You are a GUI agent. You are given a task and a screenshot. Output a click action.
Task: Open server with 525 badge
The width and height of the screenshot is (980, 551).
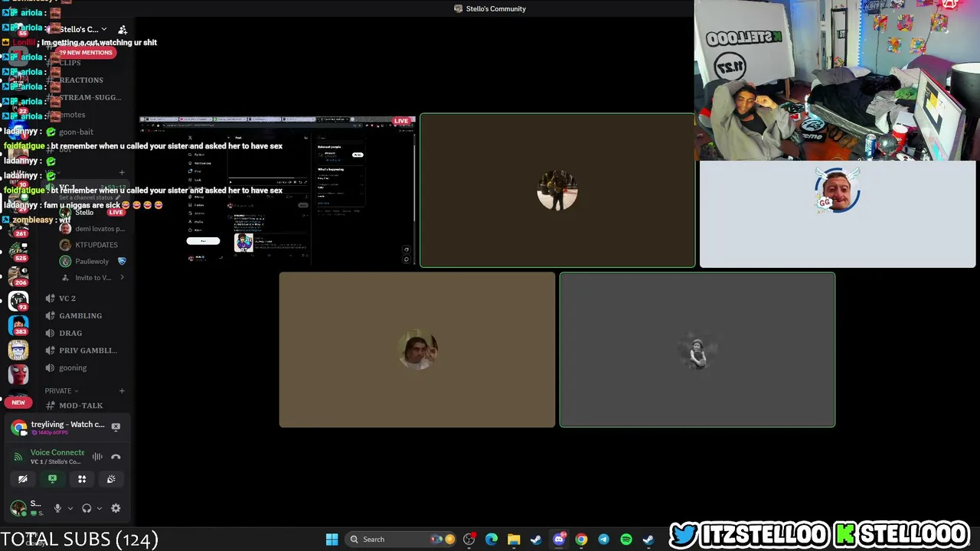pos(18,250)
